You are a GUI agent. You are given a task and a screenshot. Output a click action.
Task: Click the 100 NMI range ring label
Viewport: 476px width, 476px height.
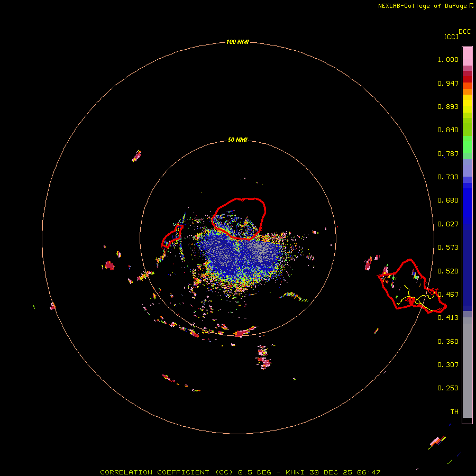coord(237,42)
